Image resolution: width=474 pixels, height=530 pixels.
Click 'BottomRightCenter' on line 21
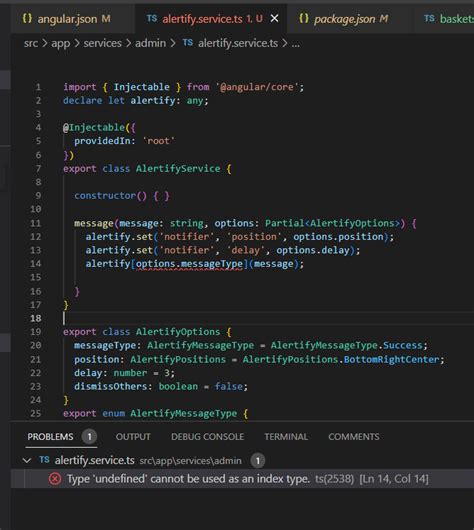click(x=392, y=359)
